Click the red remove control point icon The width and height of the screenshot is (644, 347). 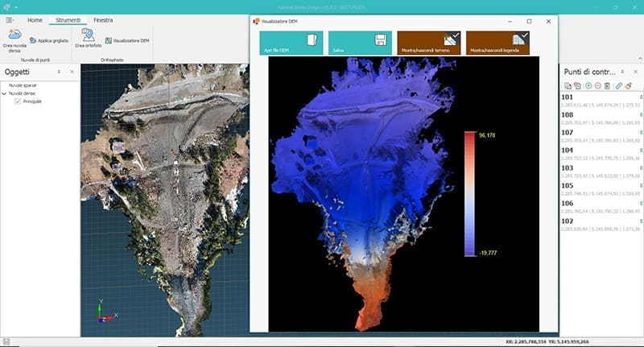598,85
